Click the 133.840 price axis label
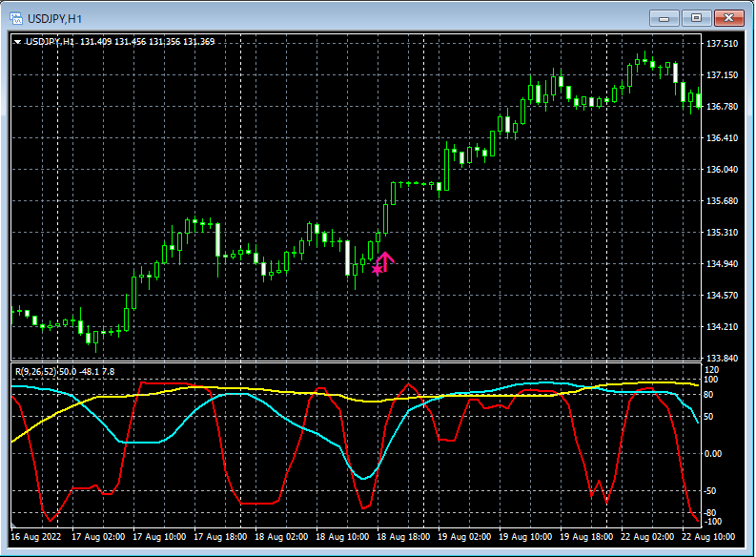This screenshot has height=557, width=756. (723, 359)
